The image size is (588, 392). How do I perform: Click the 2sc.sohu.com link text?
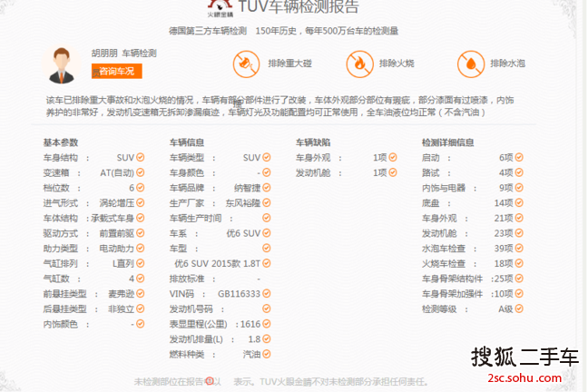tap(524, 377)
